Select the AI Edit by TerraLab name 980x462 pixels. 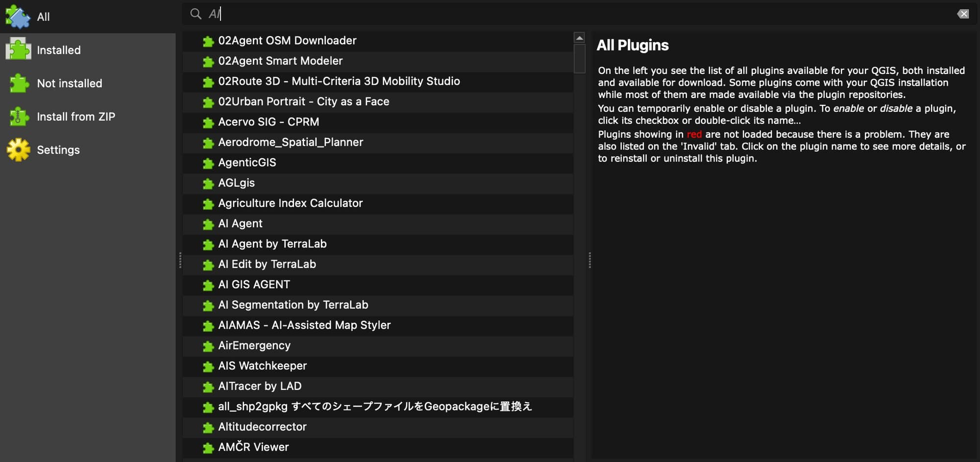[x=267, y=264]
